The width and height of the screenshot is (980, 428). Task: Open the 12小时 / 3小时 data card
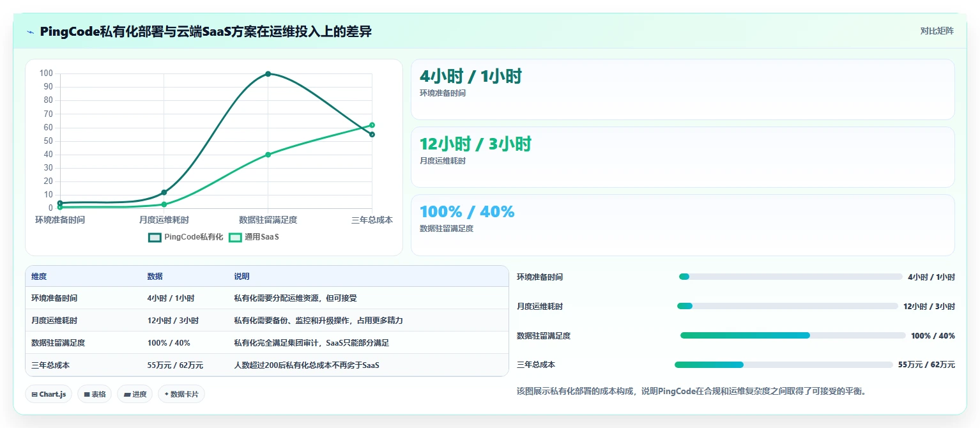[x=682, y=157]
